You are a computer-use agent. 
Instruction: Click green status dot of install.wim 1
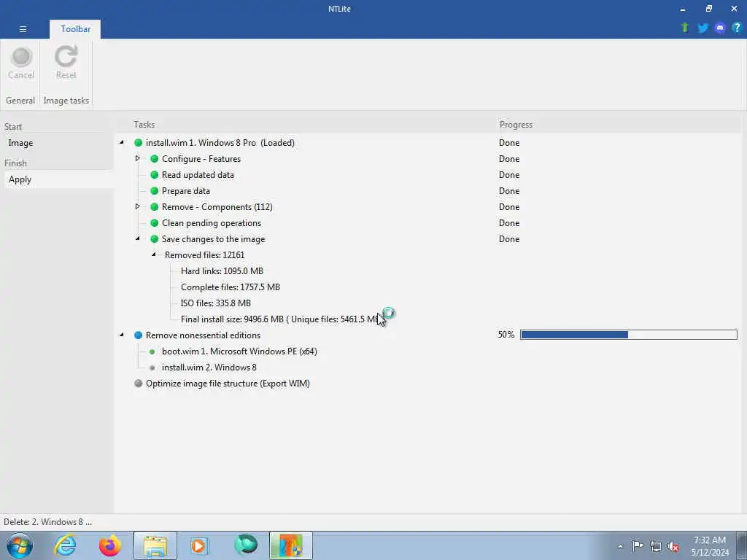pyautogui.click(x=138, y=142)
